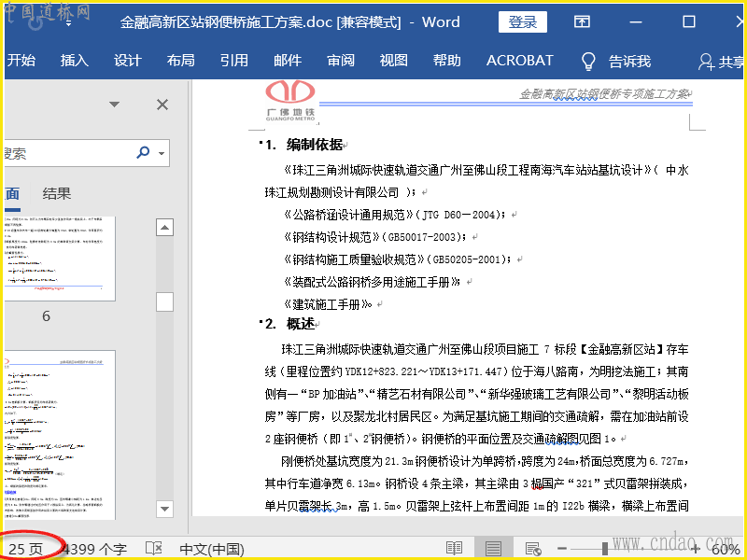Open the 帮助 ribbon tab
The width and height of the screenshot is (747, 560).
point(446,61)
